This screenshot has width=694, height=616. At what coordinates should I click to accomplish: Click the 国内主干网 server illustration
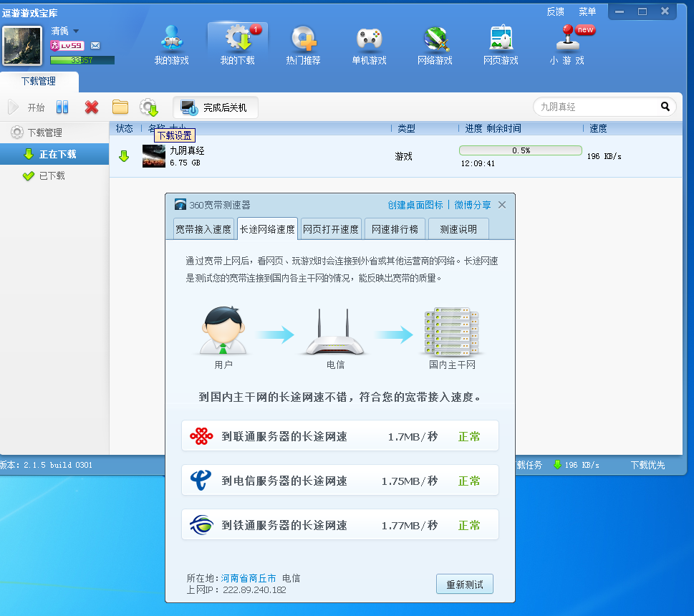pos(452,332)
